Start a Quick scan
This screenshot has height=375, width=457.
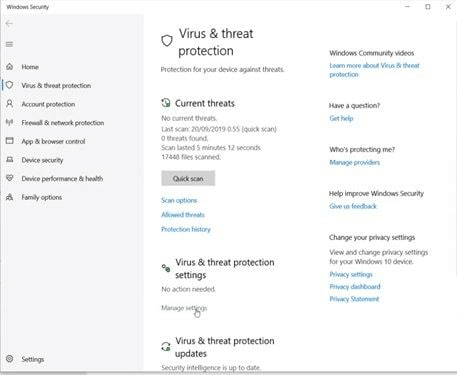[x=188, y=178]
